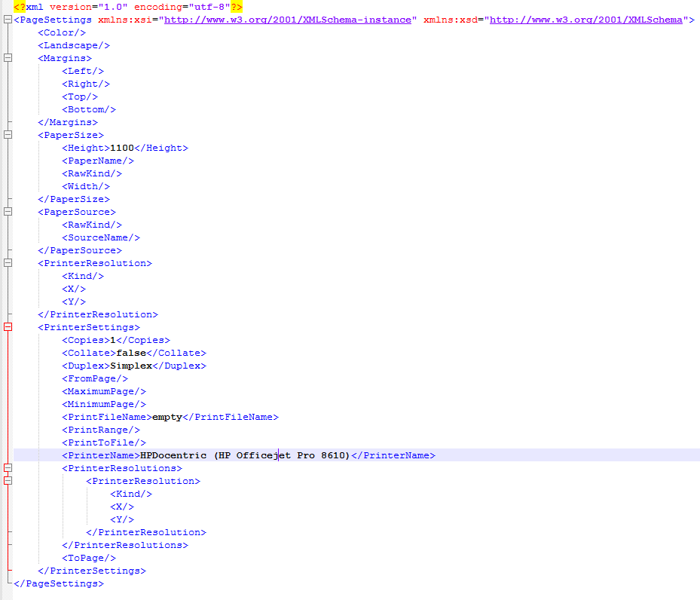Click the closing PrinterResolutions tag
This screenshot has height=600, width=700.
tap(125, 545)
